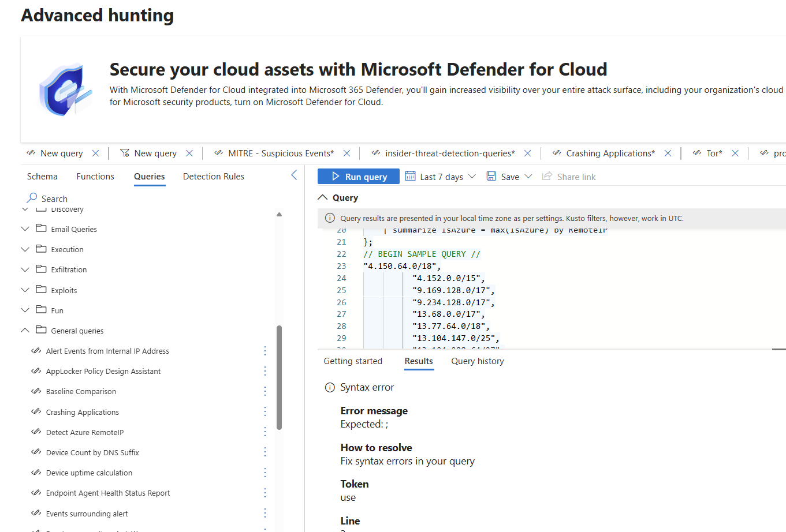Open the Detection Rules tab
Image resolution: width=786 pixels, height=532 pixels.
214,177
